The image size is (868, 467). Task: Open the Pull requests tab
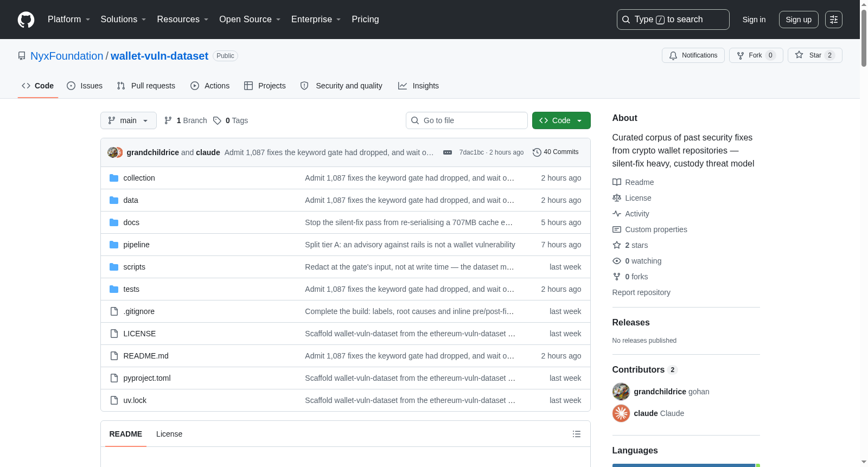[x=146, y=86]
